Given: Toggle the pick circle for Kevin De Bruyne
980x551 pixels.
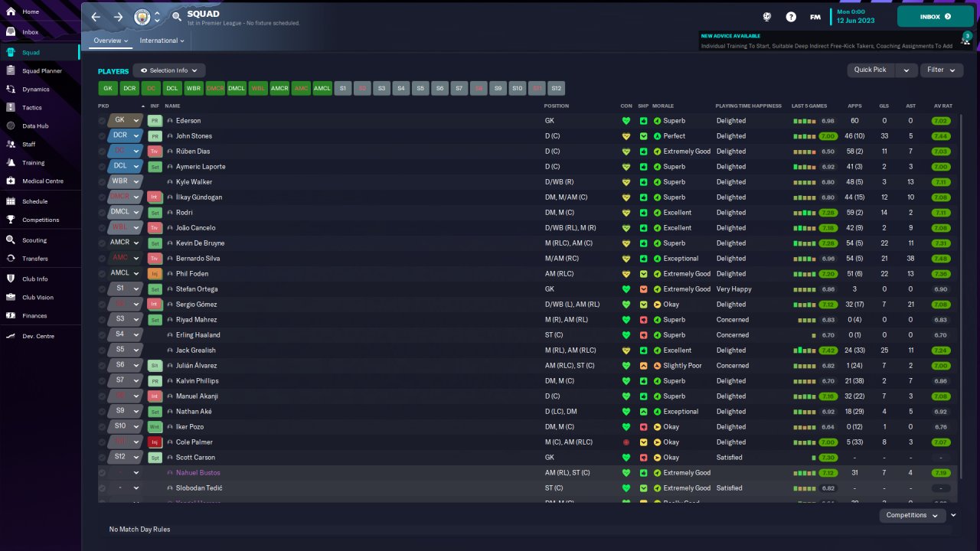Looking at the screenshot, I should 103,243.
